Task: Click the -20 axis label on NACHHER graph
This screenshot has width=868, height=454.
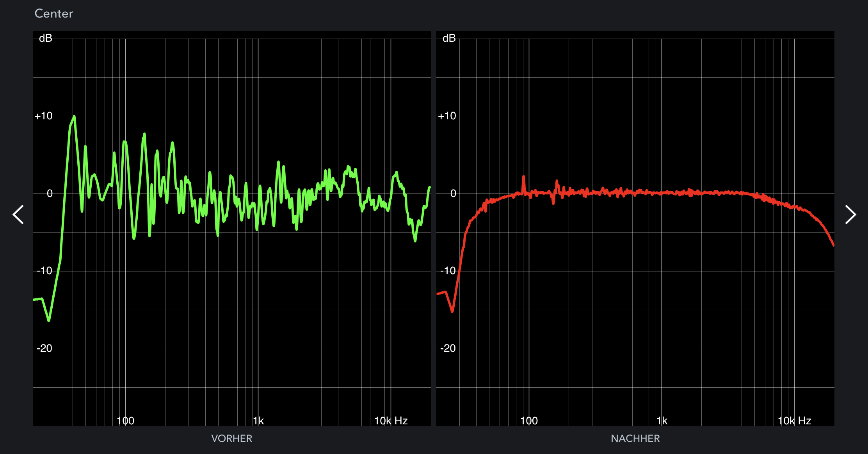Action: coord(448,348)
